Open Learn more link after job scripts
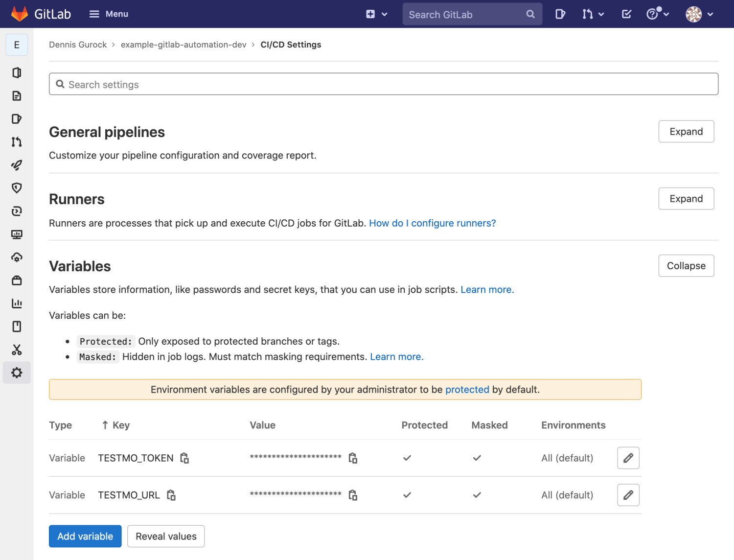Screen dimensions: 734x560 tap(487, 290)
